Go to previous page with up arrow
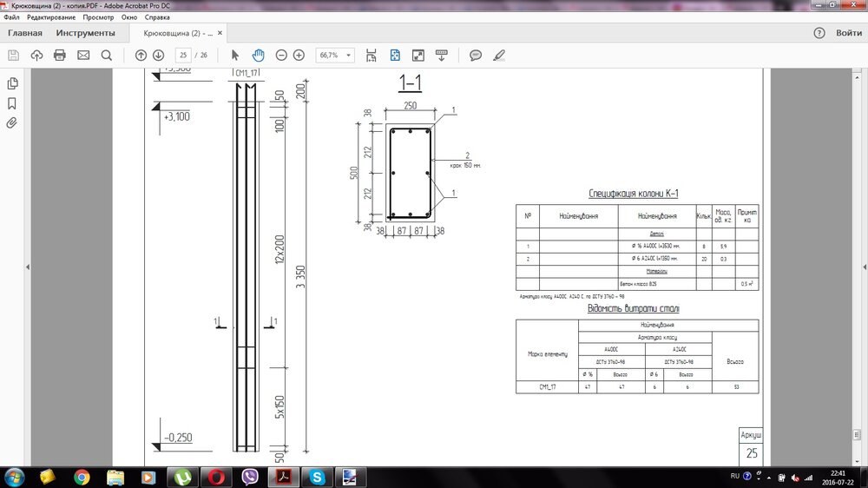868x488 pixels. point(141,55)
